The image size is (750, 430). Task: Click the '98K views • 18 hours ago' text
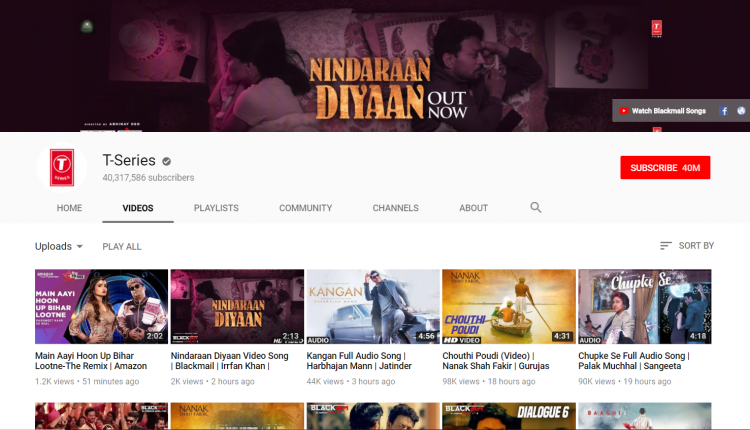pos(489,382)
